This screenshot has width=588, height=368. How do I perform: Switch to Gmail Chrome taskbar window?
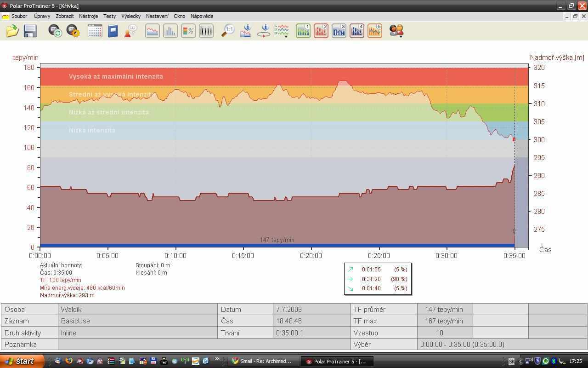262,361
